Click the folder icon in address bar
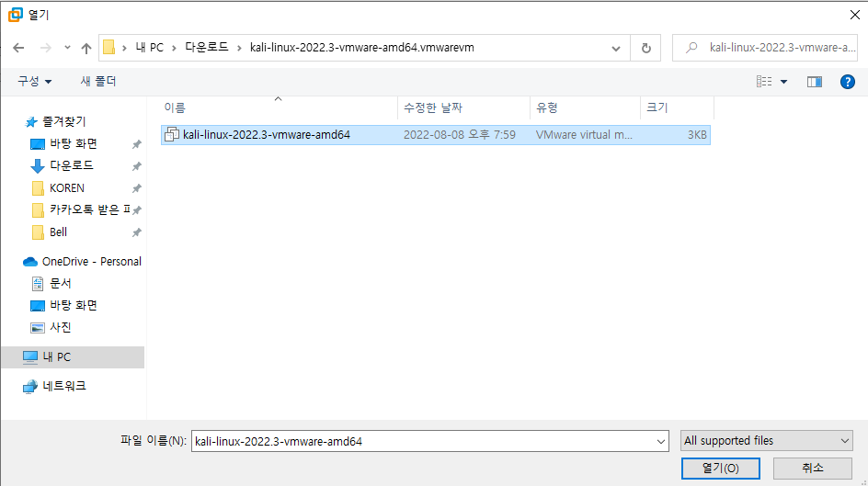The height and width of the screenshot is (486, 868). [x=109, y=48]
